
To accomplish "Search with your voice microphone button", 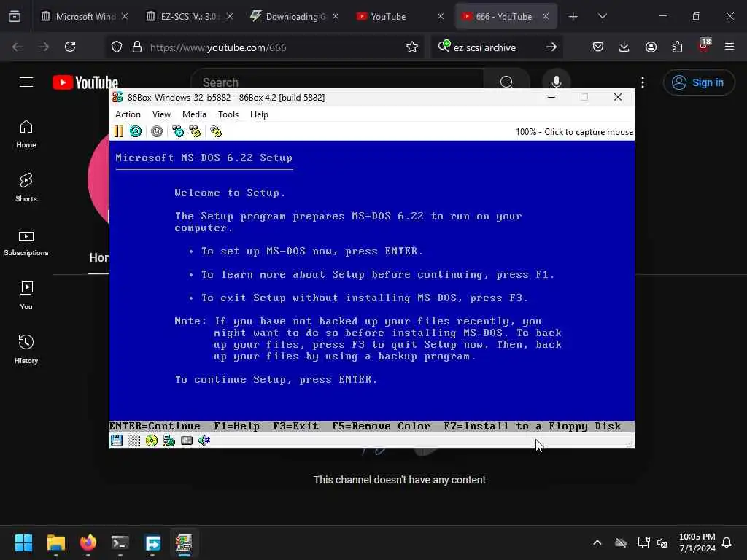I will click(x=556, y=82).
